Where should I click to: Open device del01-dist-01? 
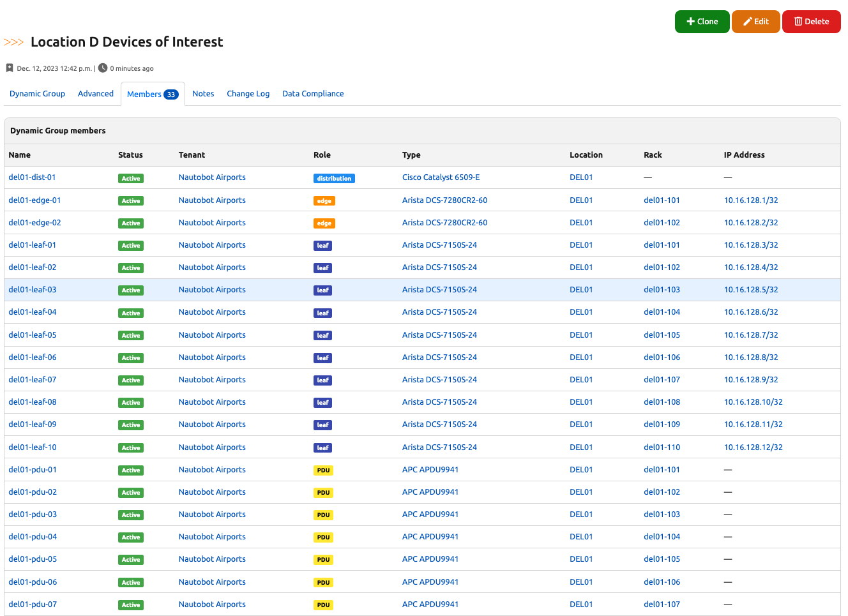[32, 177]
